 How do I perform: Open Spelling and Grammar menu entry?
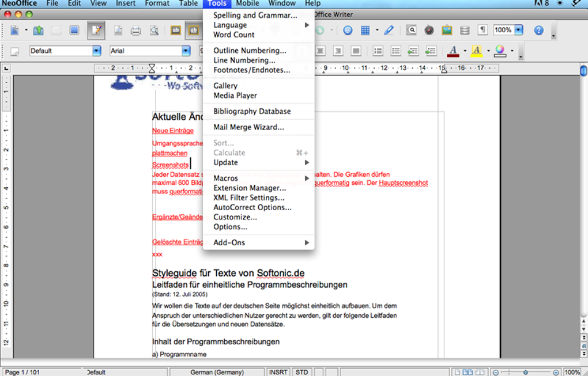click(x=258, y=16)
